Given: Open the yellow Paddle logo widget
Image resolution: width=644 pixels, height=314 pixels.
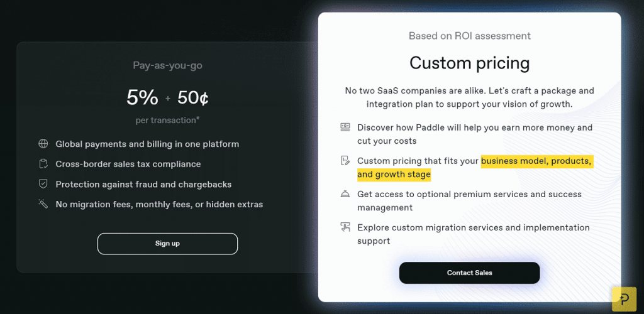Looking at the screenshot, I should coord(624,299).
